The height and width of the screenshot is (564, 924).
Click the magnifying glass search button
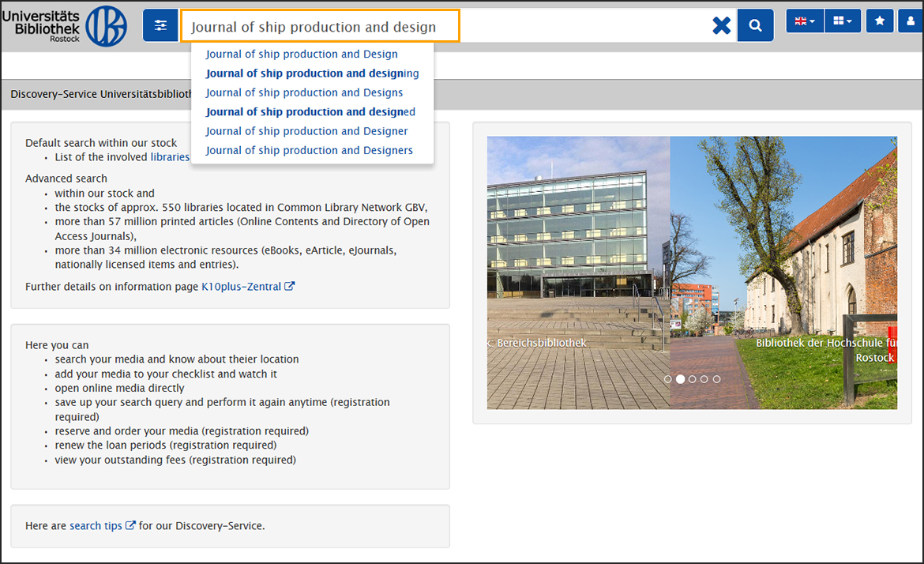click(756, 26)
